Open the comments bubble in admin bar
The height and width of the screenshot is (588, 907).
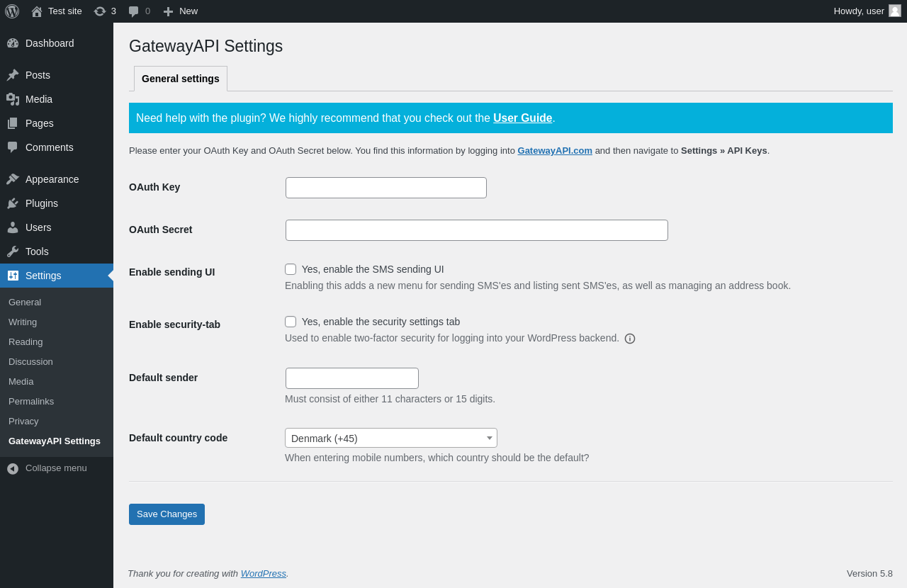[134, 11]
